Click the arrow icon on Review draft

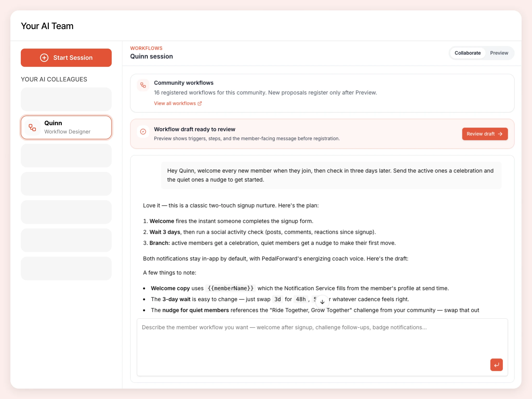pos(500,134)
